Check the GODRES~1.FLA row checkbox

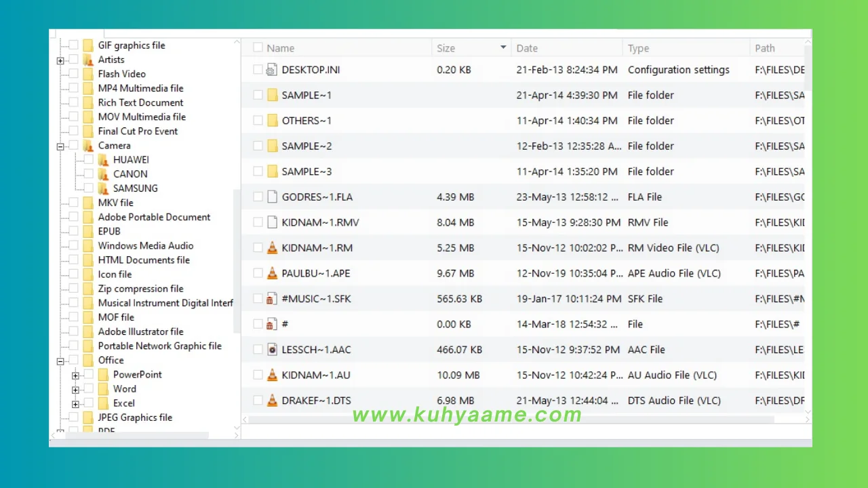point(258,197)
